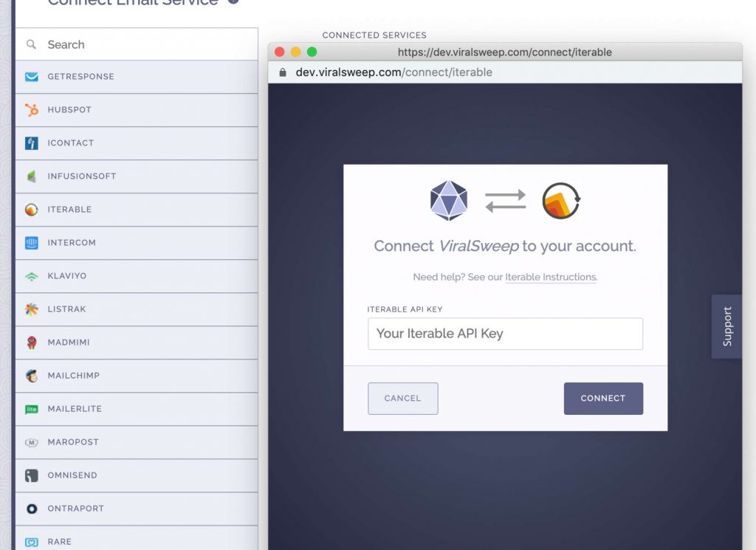Pick LISTRAK in the service list

[x=137, y=309]
